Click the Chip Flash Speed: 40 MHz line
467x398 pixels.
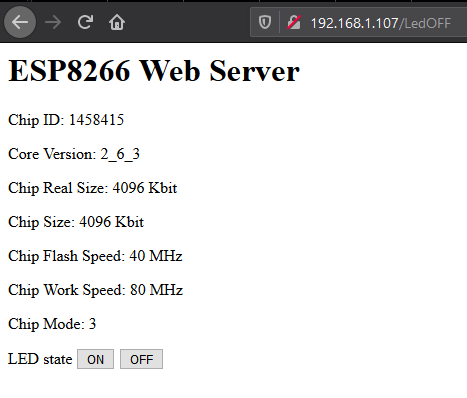coord(95,256)
